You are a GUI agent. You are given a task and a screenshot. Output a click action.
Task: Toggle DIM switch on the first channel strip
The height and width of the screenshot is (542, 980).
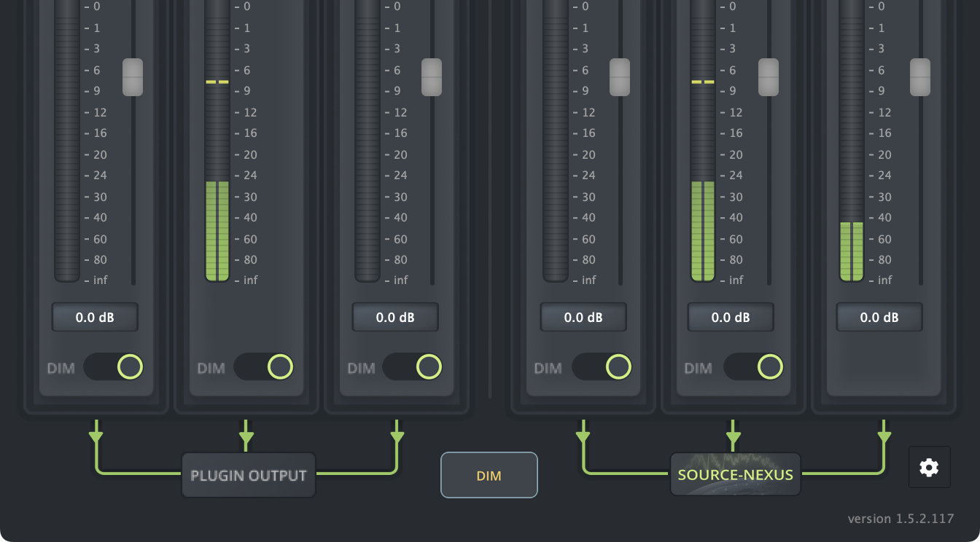pos(114,367)
